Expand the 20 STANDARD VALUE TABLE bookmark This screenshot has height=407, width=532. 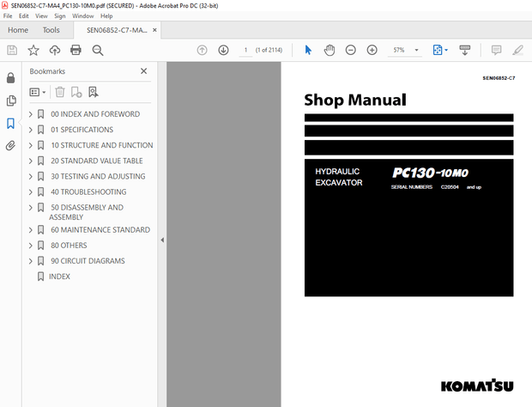click(x=31, y=161)
